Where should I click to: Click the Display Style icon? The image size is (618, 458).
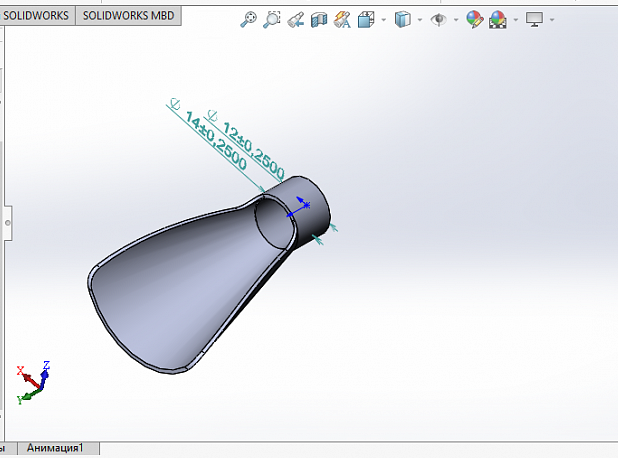(x=402, y=19)
